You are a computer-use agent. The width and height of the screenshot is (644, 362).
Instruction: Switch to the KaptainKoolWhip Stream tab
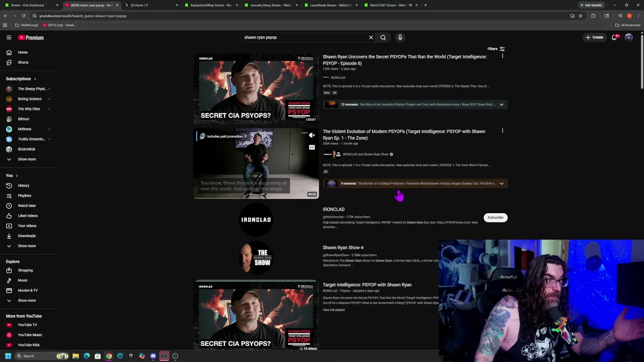(x=211, y=5)
